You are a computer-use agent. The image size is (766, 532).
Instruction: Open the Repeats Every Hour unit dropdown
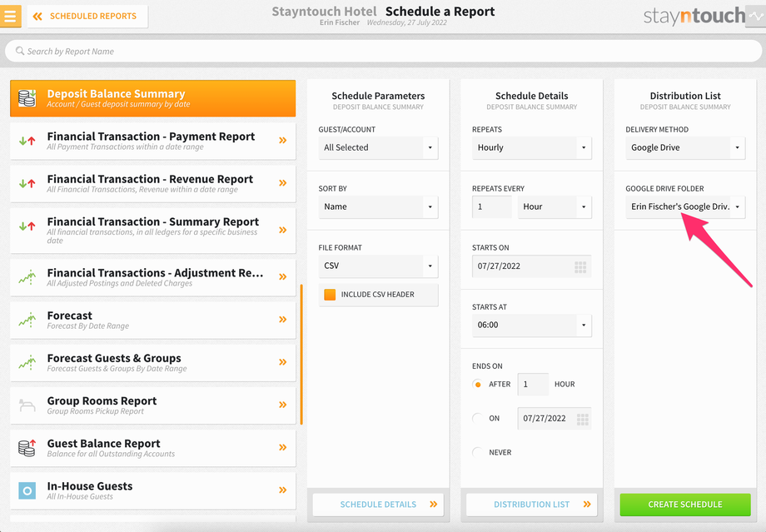click(x=555, y=206)
